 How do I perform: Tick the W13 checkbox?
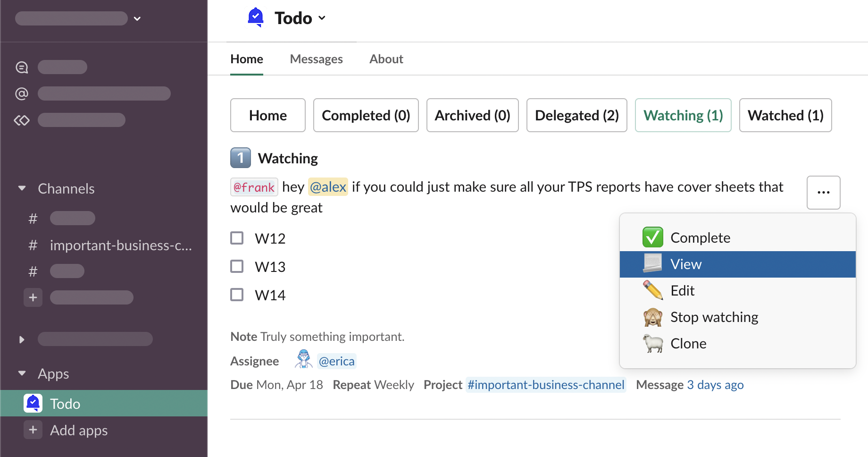click(x=237, y=266)
